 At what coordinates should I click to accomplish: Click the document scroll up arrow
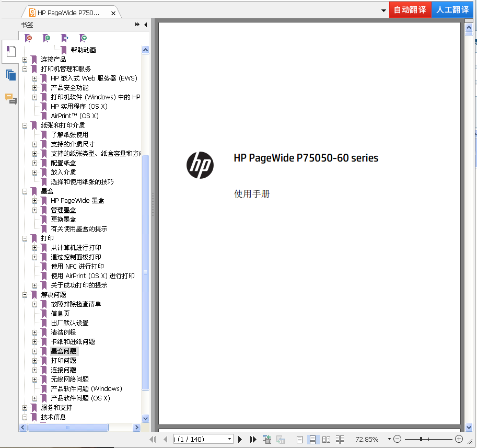click(x=469, y=27)
